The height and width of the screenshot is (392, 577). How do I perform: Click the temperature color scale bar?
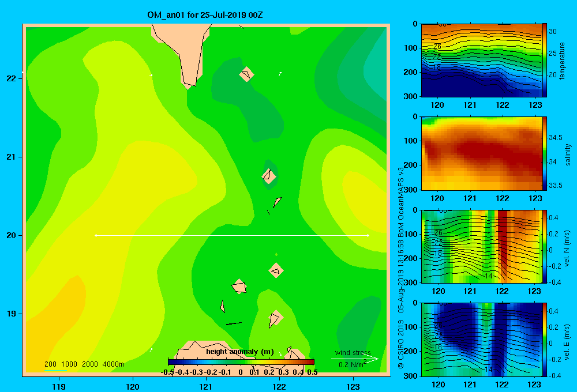tap(545, 61)
